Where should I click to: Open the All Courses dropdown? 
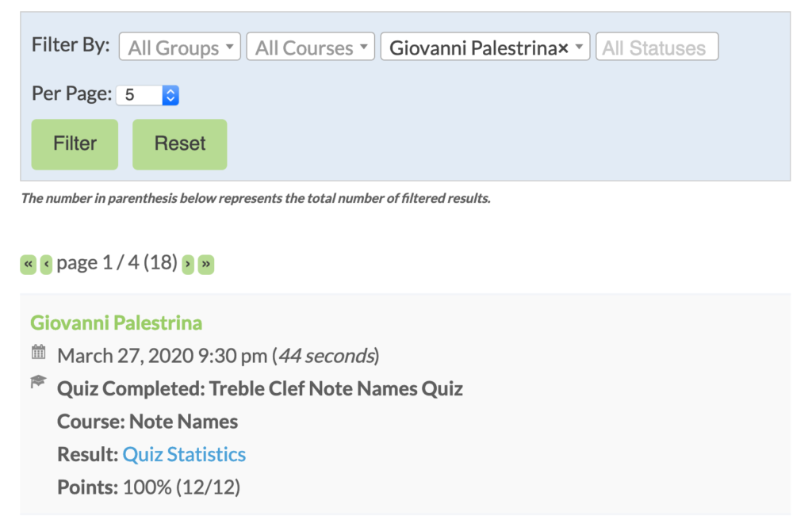pyautogui.click(x=311, y=48)
